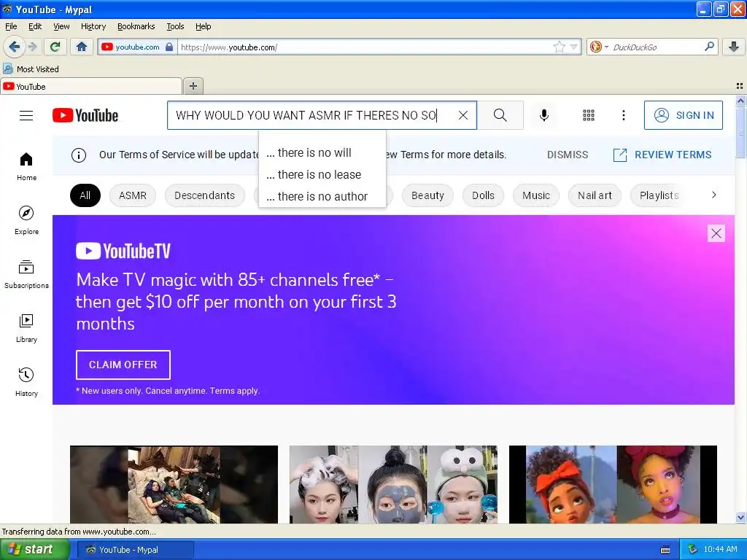Show more filter chips with right chevron
Image resolution: width=747 pixels, height=560 pixels.
coord(713,195)
